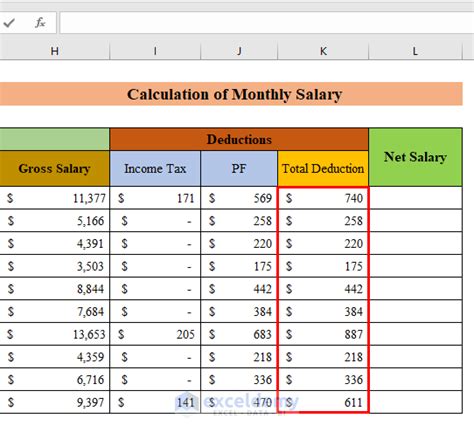Select PF cell 384
The width and height of the screenshot is (474, 432).
click(x=239, y=311)
